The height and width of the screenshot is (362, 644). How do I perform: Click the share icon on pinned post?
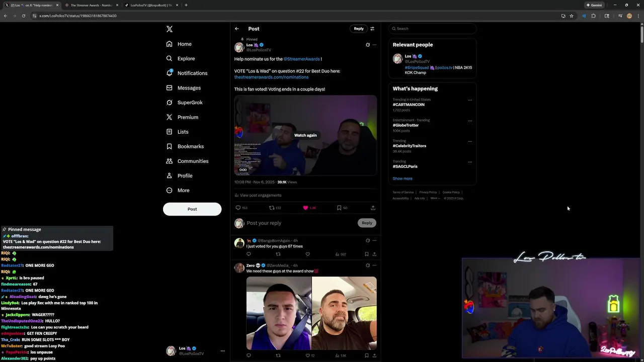pos(373,208)
